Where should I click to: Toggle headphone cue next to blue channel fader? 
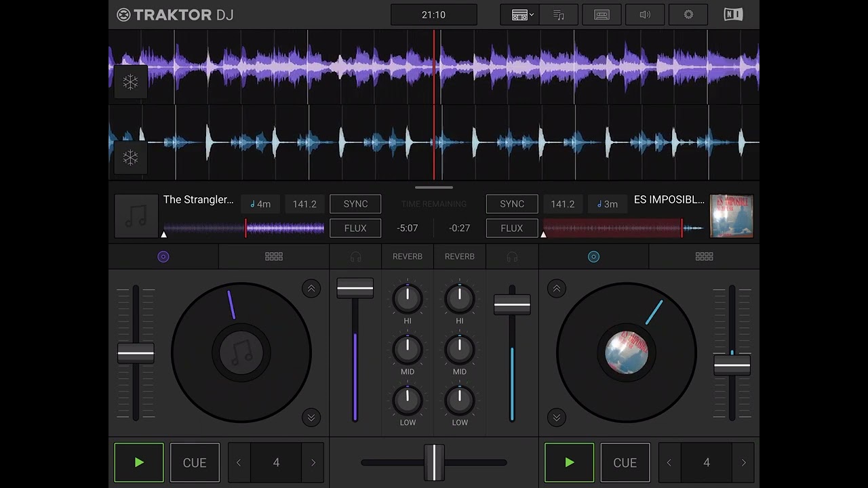click(x=512, y=257)
